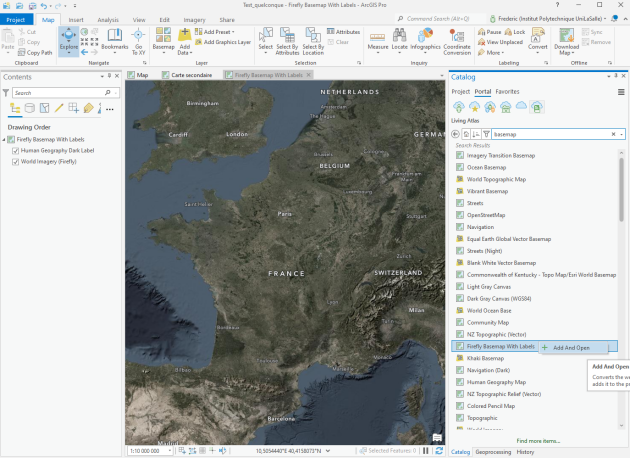
Task: Open the Project tab
Action: (16, 20)
